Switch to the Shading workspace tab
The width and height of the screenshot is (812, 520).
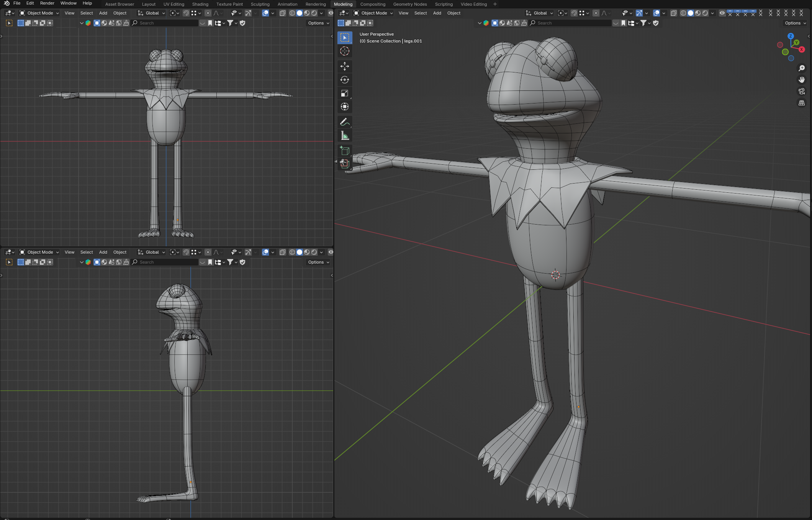point(200,4)
